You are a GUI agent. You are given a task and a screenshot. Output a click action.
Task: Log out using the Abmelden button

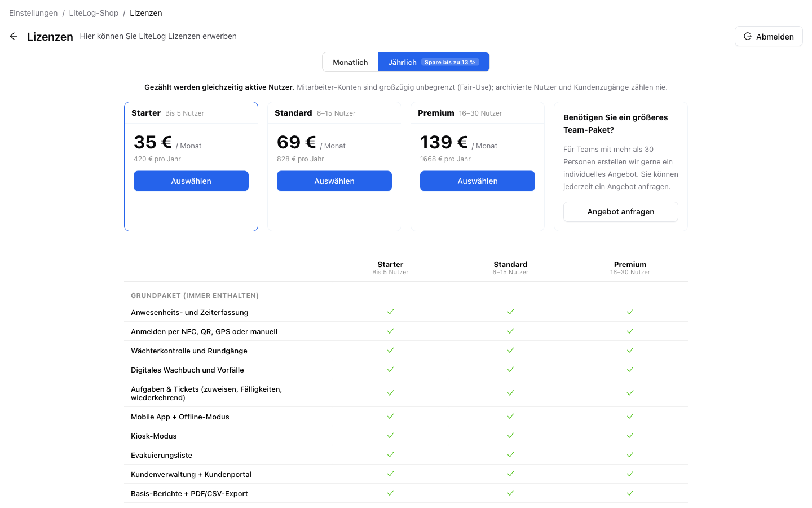coord(769,36)
